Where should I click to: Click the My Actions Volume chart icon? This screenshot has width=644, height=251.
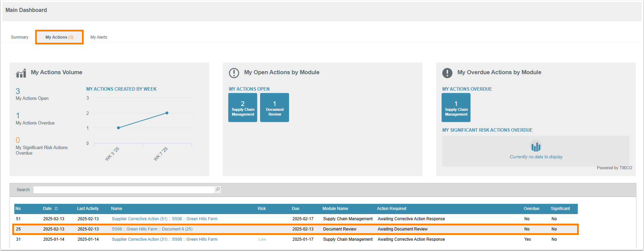pyautogui.click(x=21, y=73)
